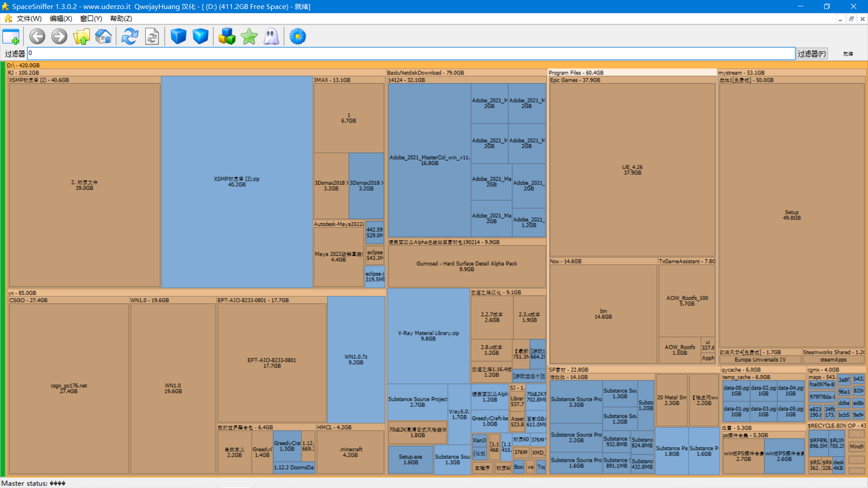Screen dimensions: 868x488
Task: Click the EFT-AIO-8233-0801 17.7GB block
Action: 272,363
